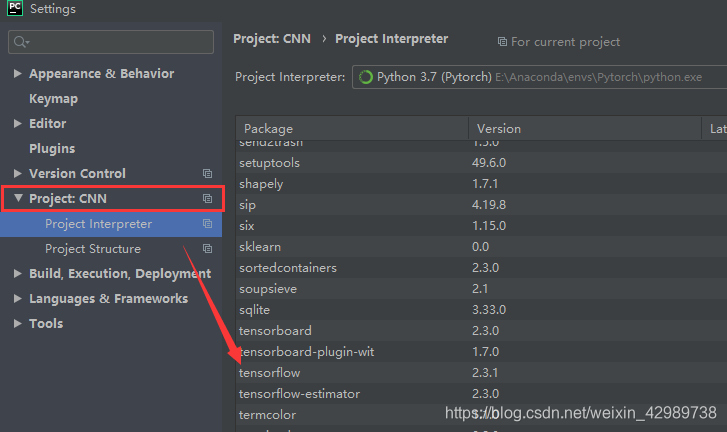Expand Build, Execution, Deployment arrow
This screenshot has height=432, width=727.
click(18, 273)
